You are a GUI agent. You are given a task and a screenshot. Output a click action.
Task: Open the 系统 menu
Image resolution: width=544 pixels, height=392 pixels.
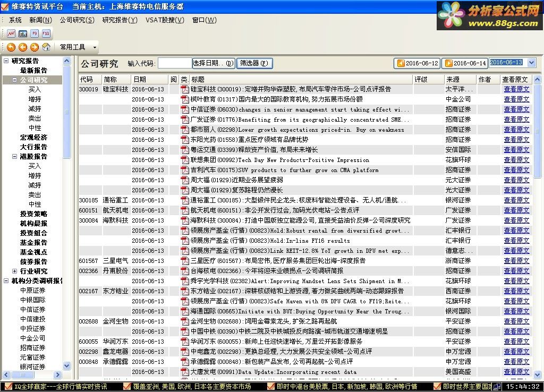click(x=15, y=20)
